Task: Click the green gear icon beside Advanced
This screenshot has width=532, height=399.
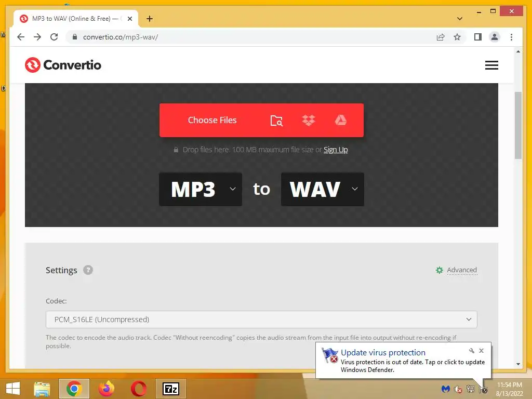Action: pos(440,270)
